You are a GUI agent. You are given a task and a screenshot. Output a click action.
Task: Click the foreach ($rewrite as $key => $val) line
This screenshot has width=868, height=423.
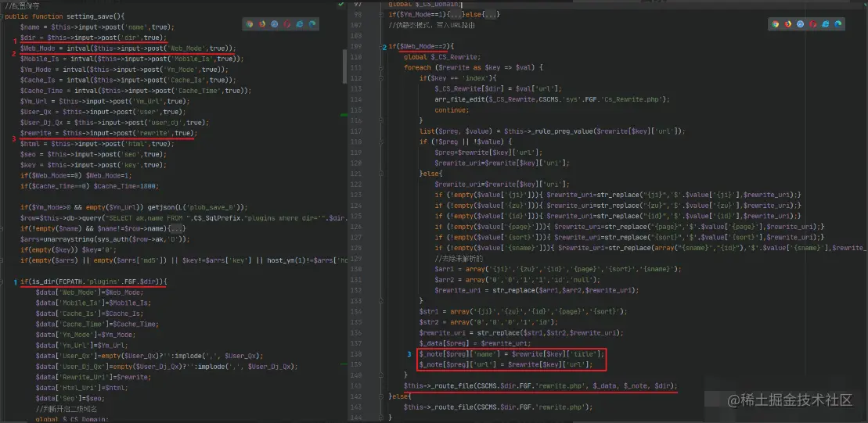[x=474, y=67]
